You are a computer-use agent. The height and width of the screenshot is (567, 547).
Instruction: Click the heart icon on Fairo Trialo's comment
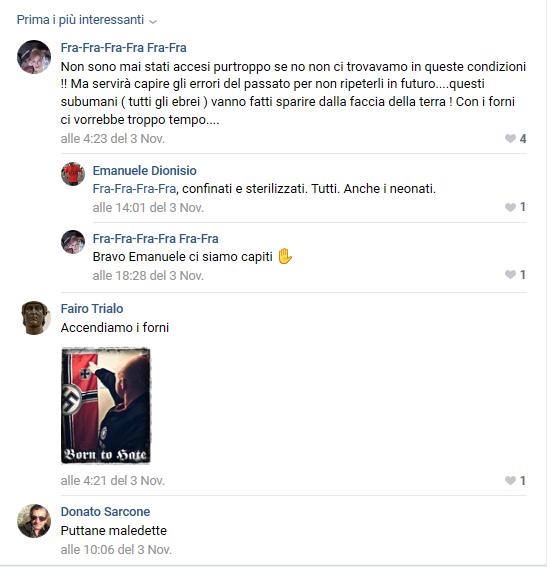tap(510, 481)
